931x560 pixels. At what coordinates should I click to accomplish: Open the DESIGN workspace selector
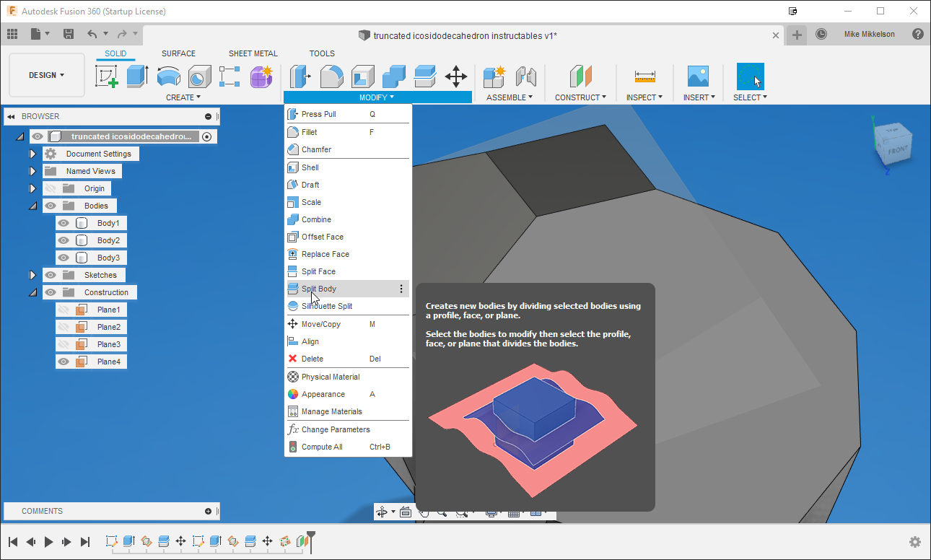tap(45, 74)
